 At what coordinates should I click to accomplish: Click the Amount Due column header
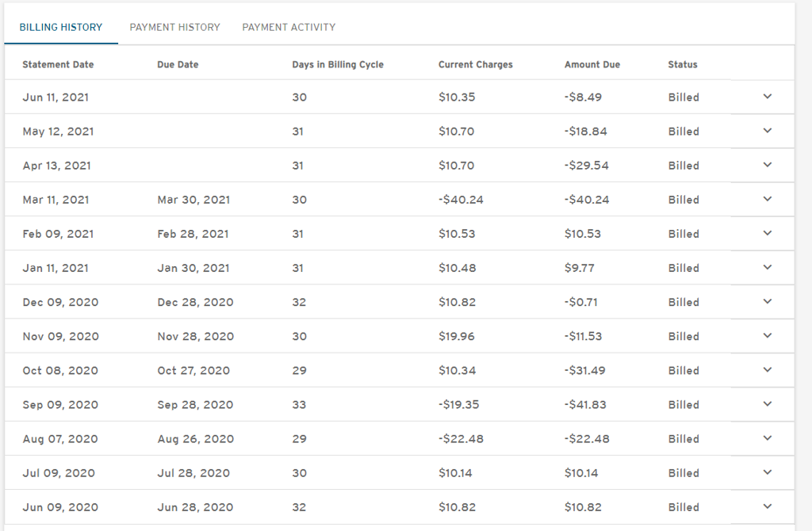pyautogui.click(x=592, y=64)
